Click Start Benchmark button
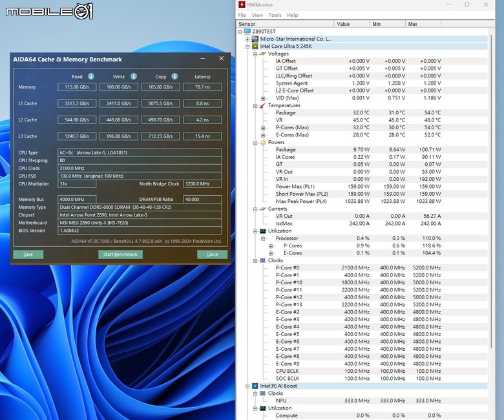Image resolution: width=504 pixels, height=420 pixels. point(120,254)
